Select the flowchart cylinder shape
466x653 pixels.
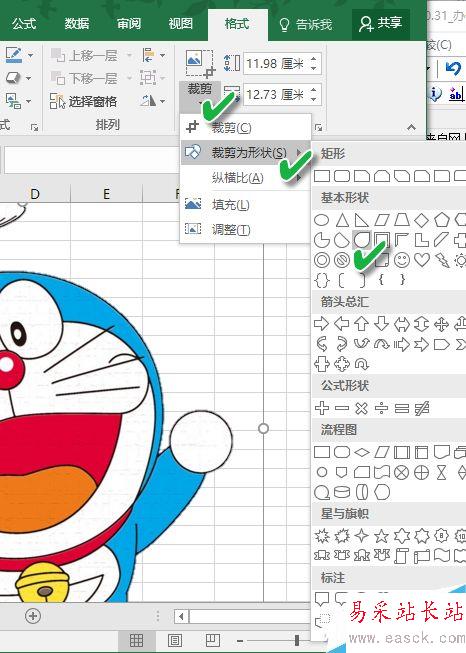pyautogui.click(x=342, y=492)
